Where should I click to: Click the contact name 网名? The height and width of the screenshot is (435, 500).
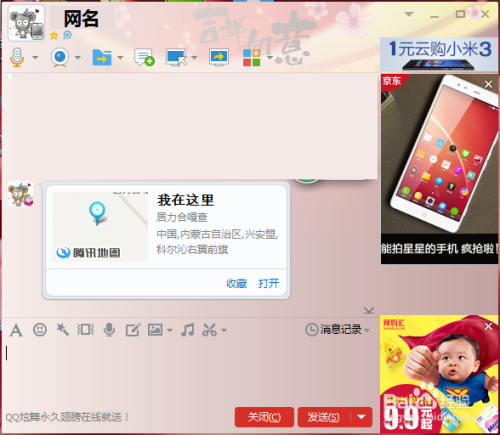pos(81,19)
